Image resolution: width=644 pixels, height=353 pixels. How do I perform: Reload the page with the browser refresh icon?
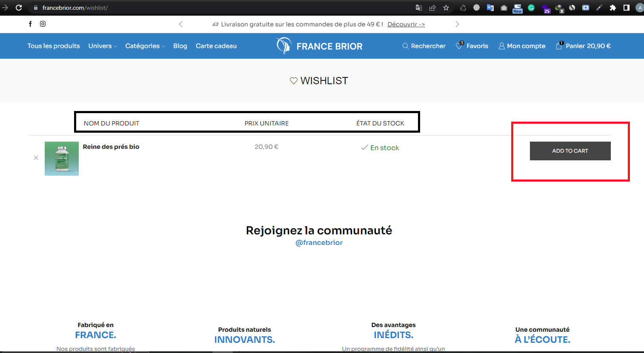(x=19, y=8)
